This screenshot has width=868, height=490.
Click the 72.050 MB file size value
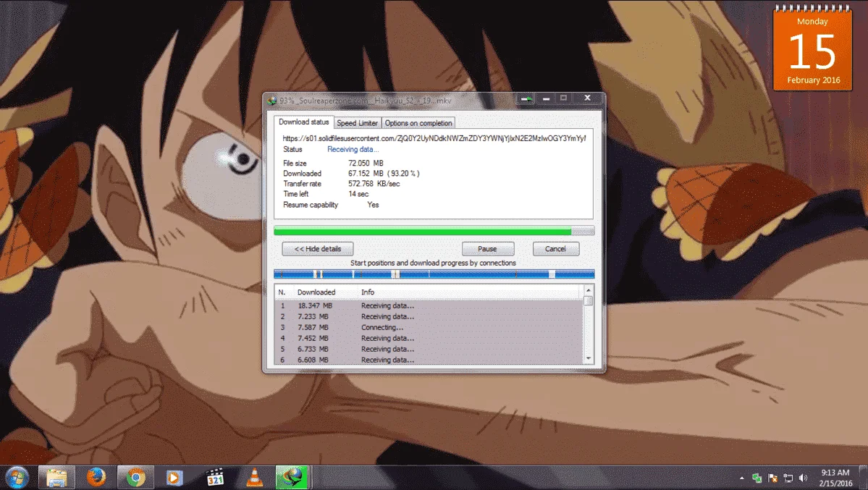click(x=366, y=164)
